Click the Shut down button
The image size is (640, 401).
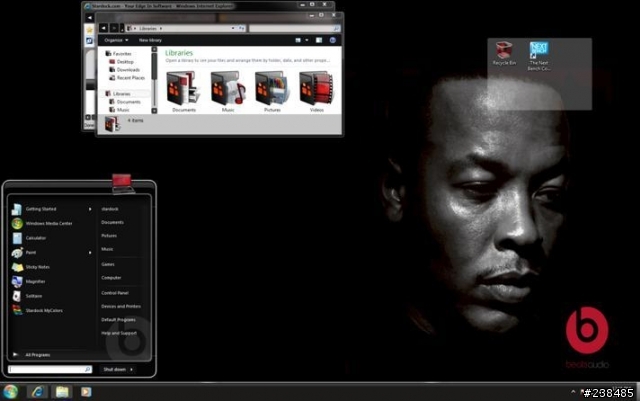pyautogui.click(x=114, y=370)
